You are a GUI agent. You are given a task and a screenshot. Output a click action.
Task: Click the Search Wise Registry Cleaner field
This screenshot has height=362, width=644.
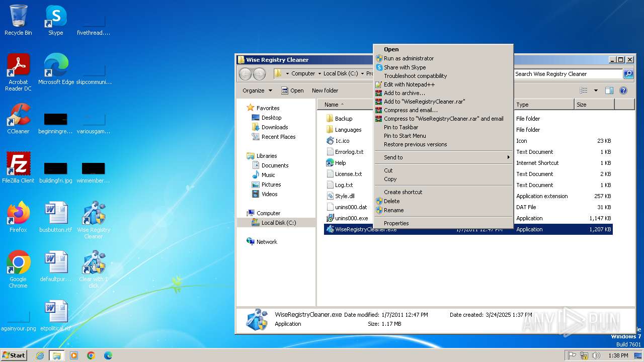click(568, 74)
